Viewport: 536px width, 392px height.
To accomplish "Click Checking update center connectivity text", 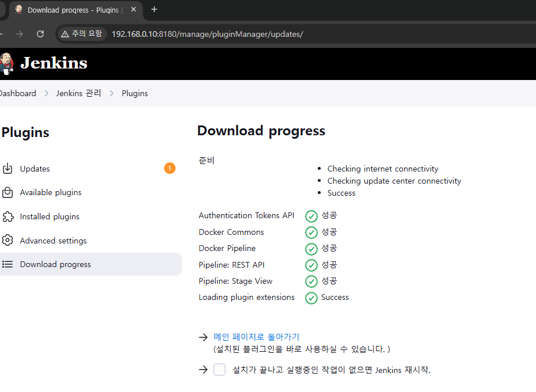I will click(x=394, y=181).
